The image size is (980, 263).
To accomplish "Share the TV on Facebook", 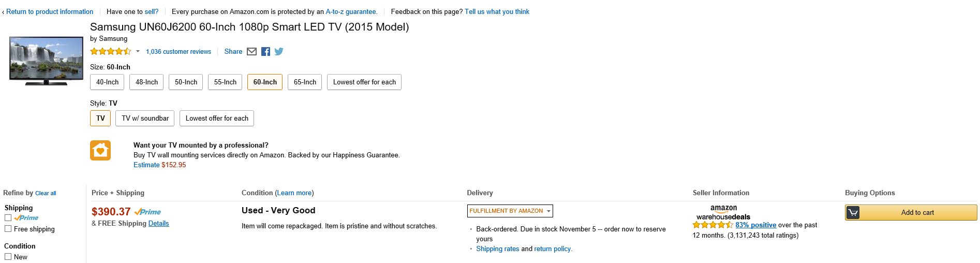I will [x=265, y=51].
